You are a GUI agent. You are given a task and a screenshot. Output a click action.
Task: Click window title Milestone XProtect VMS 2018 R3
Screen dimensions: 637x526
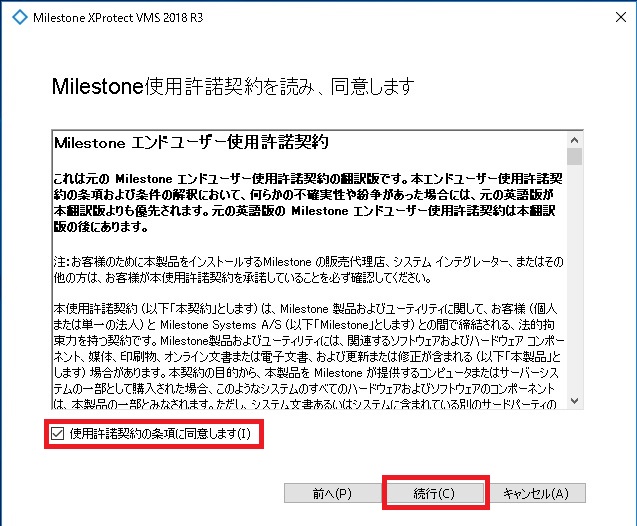[x=118, y=18]
